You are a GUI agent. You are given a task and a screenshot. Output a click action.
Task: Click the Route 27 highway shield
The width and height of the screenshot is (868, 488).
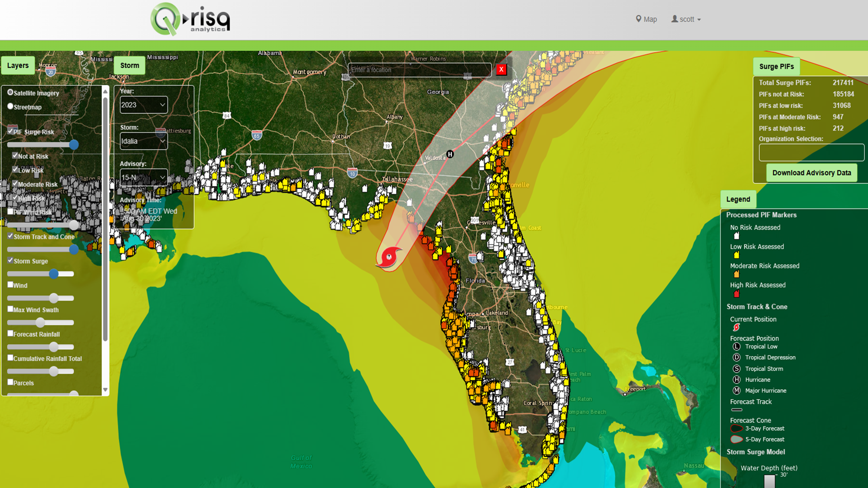[x=510, y=362]
